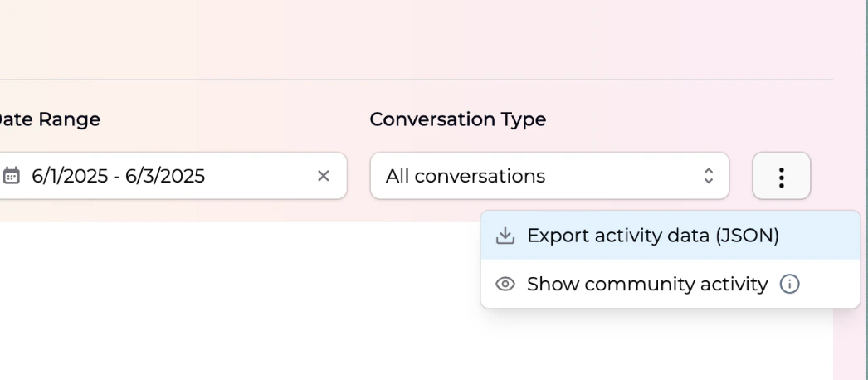The width and height of the screenshot is (868, 380).
Task: Select Export activity data (JSON) menu entry
Action: point(652,236)
